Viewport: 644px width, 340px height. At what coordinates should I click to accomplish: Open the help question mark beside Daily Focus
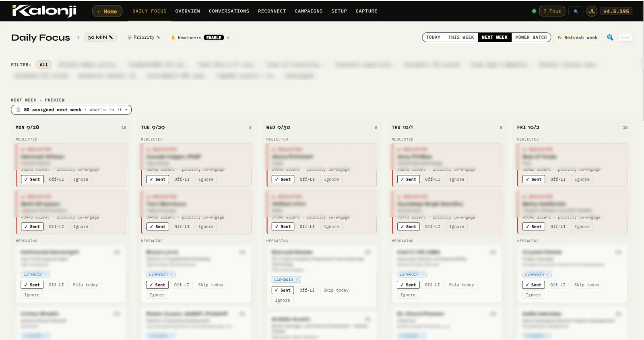78,37
